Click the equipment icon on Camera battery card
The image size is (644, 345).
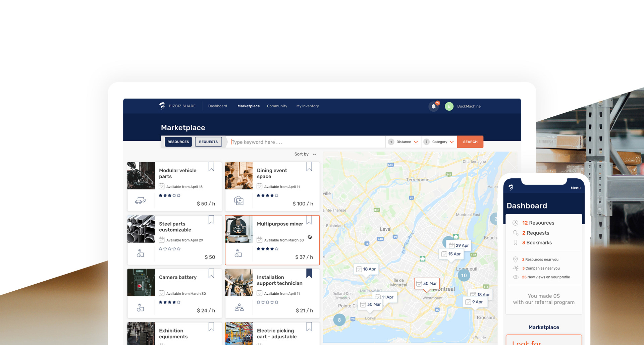140,307
